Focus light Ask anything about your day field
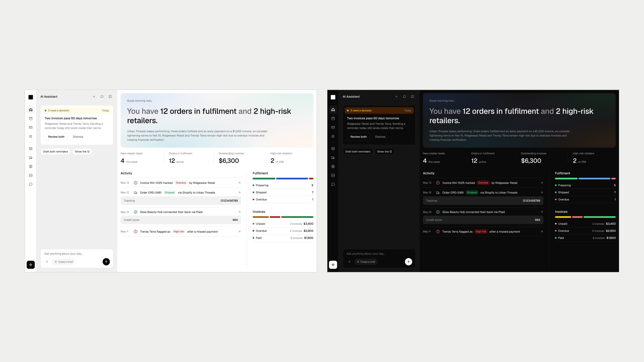 (x=77, y=254)
